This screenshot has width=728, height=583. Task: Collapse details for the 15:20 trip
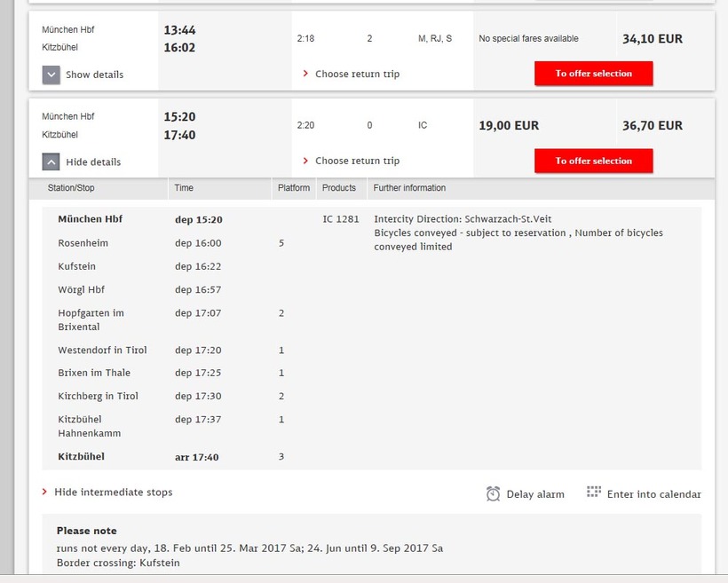(51, 162)
